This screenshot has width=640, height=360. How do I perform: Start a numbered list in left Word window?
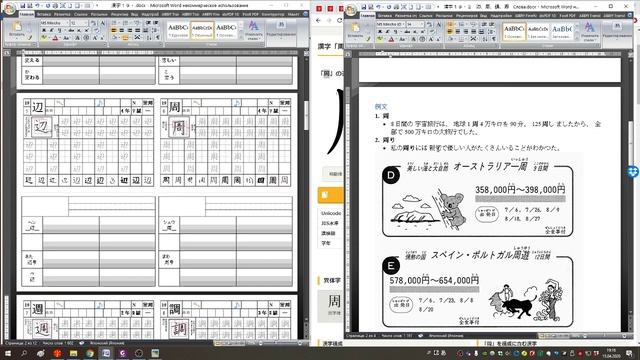[x=125, y=23]
